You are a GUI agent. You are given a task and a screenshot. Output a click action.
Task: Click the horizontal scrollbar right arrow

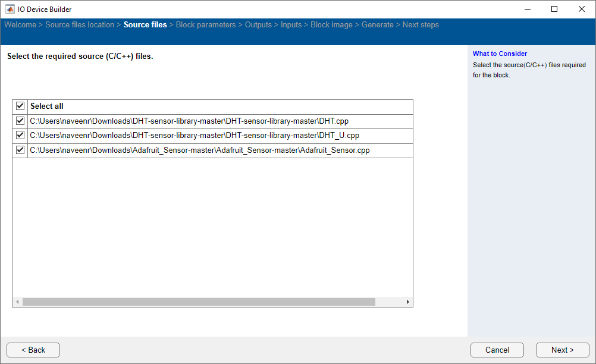pos(407,302)
